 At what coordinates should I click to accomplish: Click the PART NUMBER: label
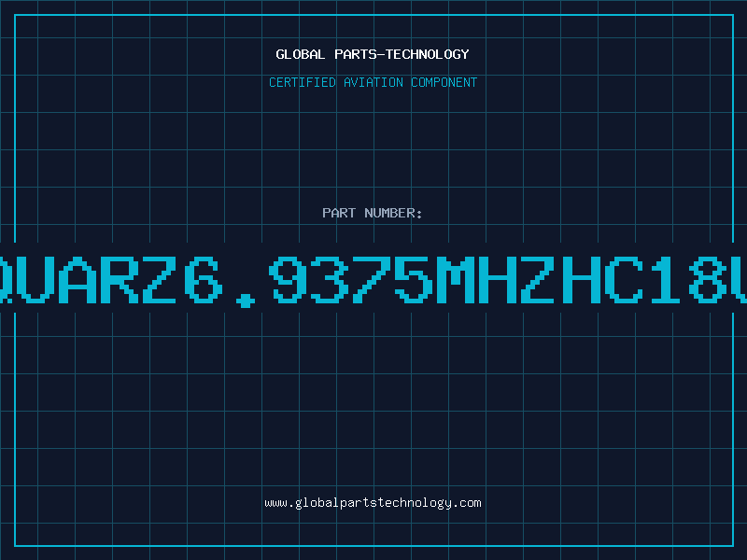tap(373, 213)
